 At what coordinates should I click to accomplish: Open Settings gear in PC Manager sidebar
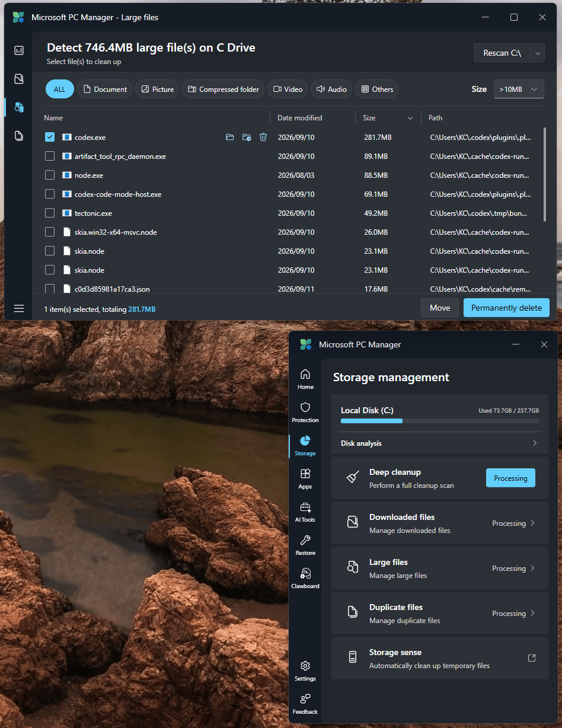pos(305,670)
